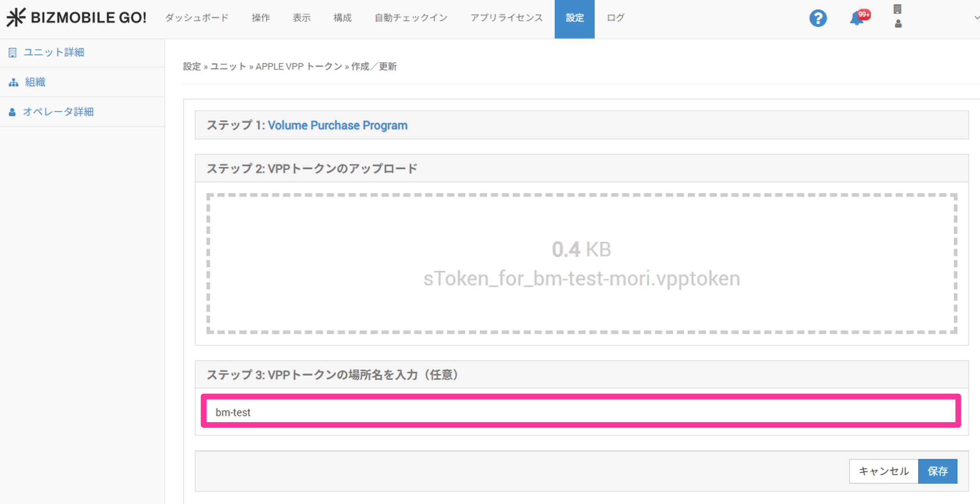Click the unit building icon at top right
This screenshot has height=504, width=980.
[898, 9]
